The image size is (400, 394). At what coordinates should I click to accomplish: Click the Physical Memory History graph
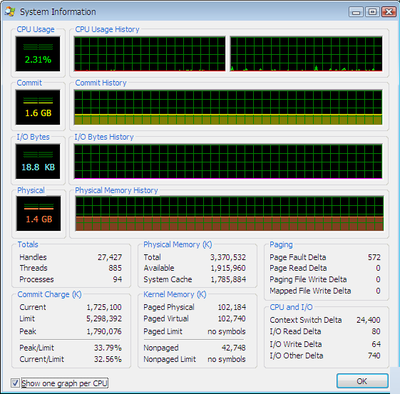[229, 214]
